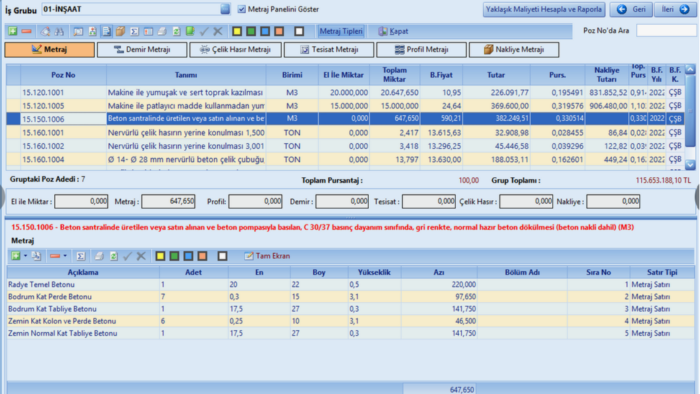The height and width of the screenshot is (394, 700).
Task: Click the Toplam Miktar column header
Action: point(395,75)
